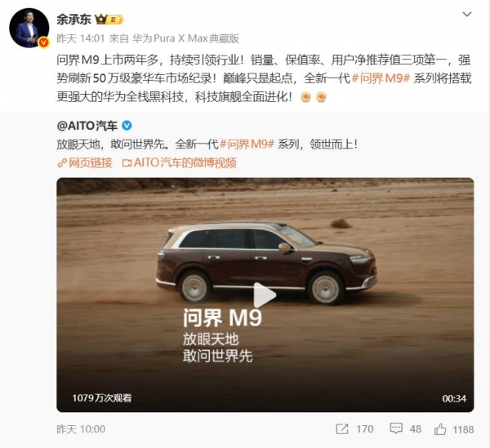Click the crown membership level badge

point(109,20)
